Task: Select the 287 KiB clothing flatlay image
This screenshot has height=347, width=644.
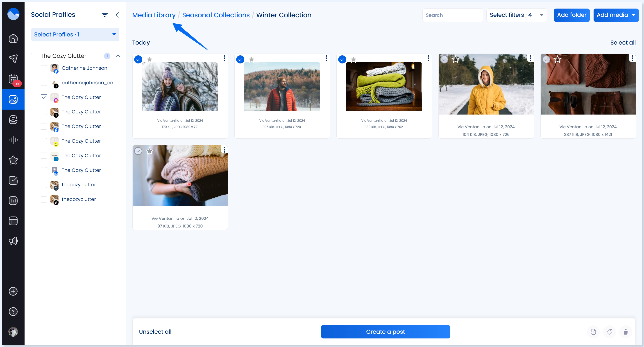Action: 546,59
